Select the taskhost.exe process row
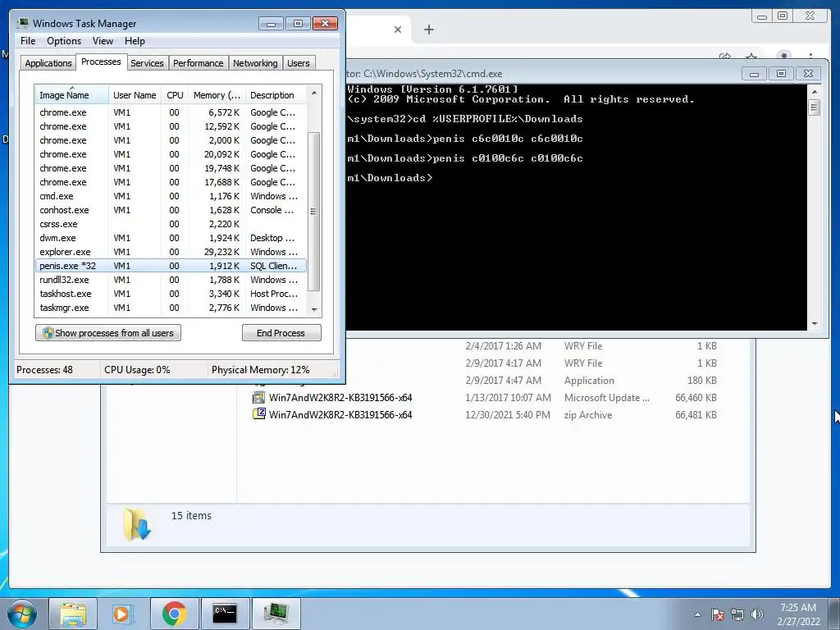 171,294
